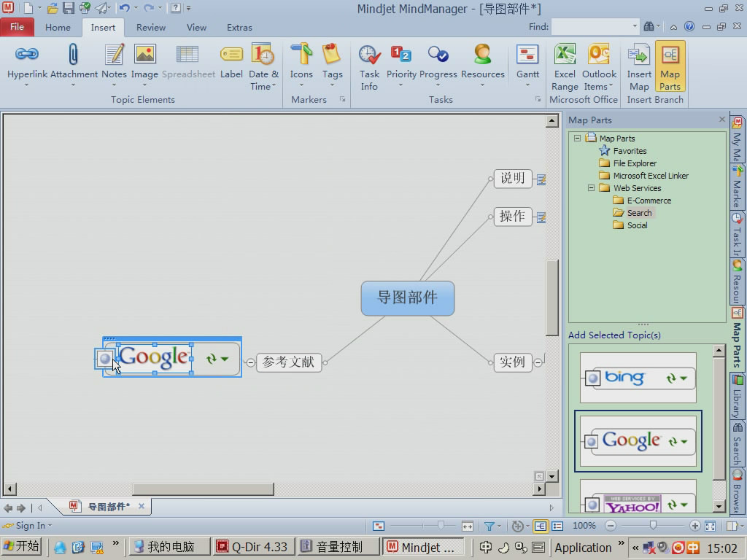
Task: Select Microsoft Excel Linker folder
Action: coord(651,175)
